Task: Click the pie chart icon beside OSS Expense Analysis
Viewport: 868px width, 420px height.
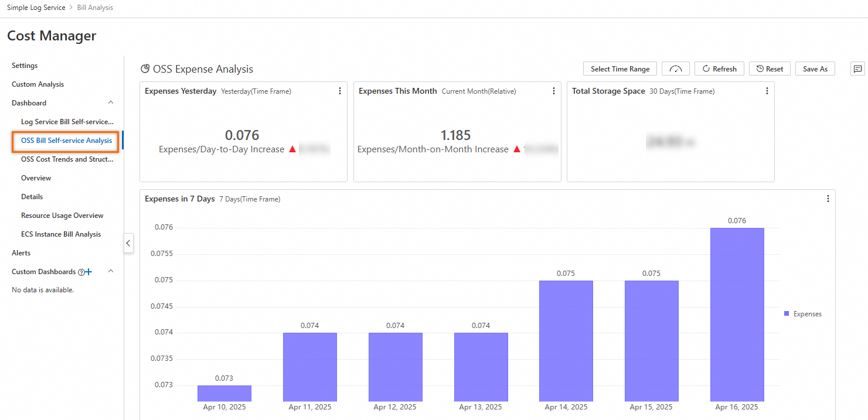Action: point(145,69)
